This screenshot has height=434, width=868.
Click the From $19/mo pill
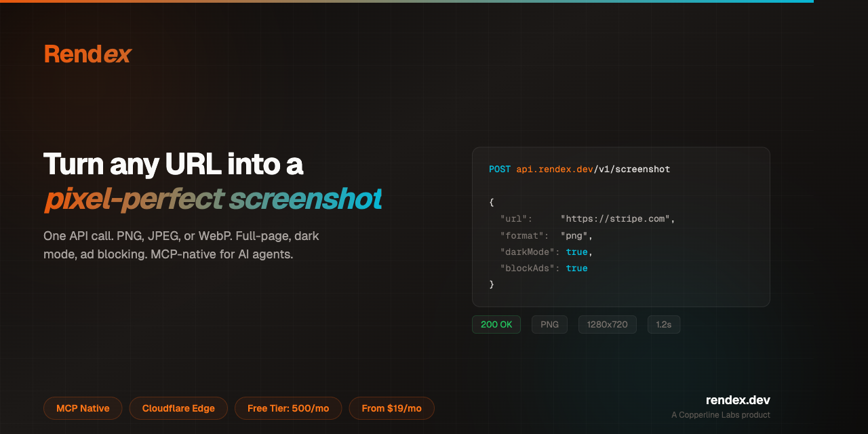click(x=391, y=408)
